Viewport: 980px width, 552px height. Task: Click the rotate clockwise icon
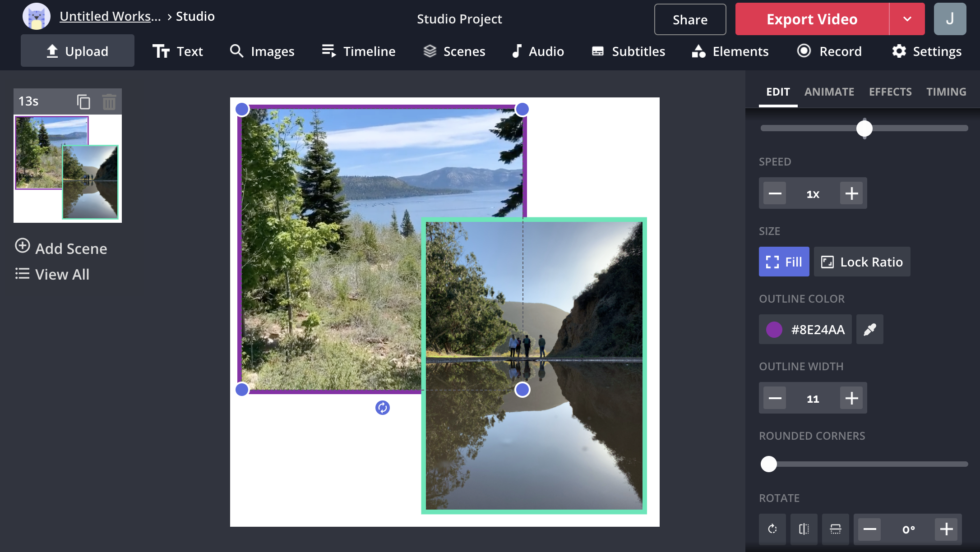point(772,529)
